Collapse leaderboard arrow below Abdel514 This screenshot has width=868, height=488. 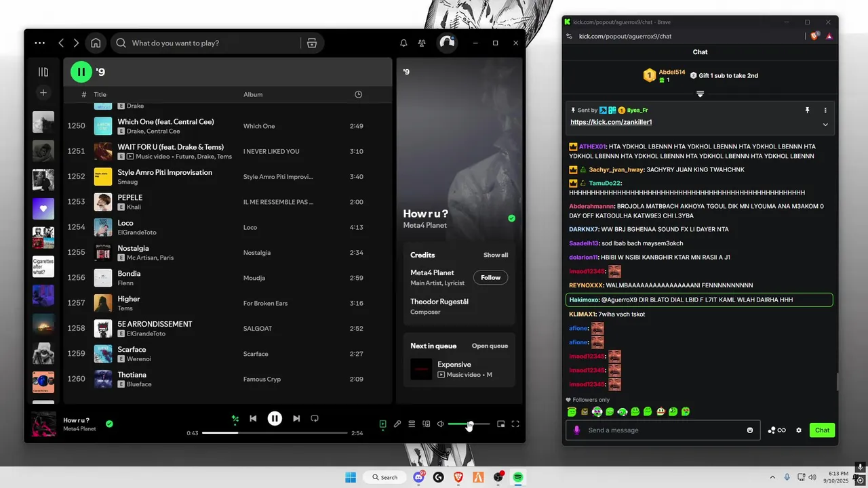pyautogui.click(x=700, y=94)
